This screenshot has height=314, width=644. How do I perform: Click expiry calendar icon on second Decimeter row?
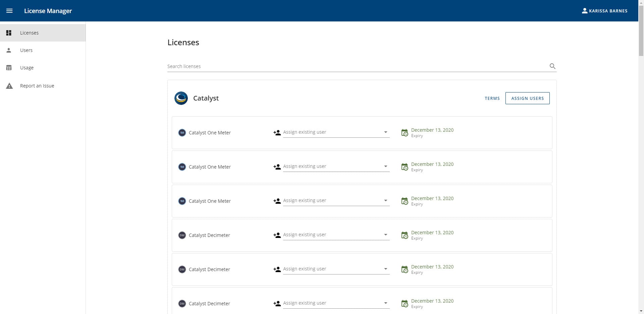[x=405, y=269]
